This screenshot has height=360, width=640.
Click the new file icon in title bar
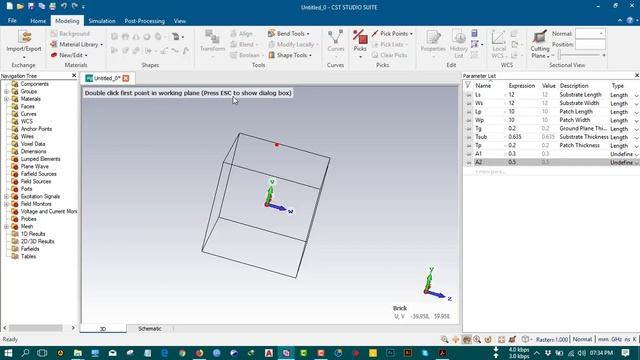point(9,6)
